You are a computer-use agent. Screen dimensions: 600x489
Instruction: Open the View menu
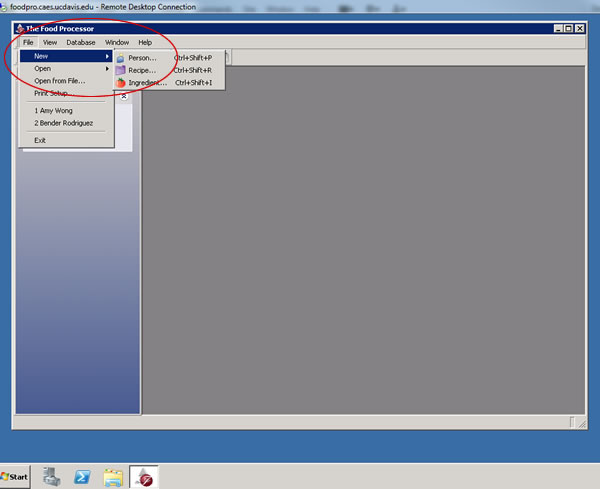(x=49, y=43)
